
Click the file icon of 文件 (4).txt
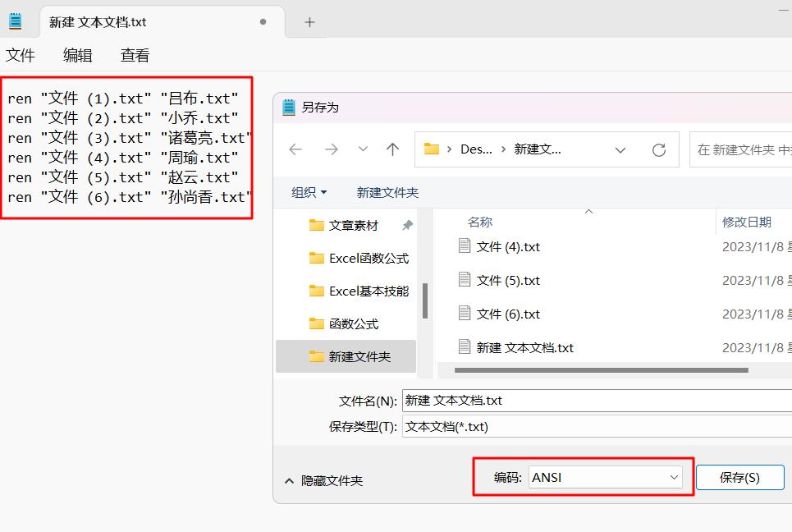point(465,245)
